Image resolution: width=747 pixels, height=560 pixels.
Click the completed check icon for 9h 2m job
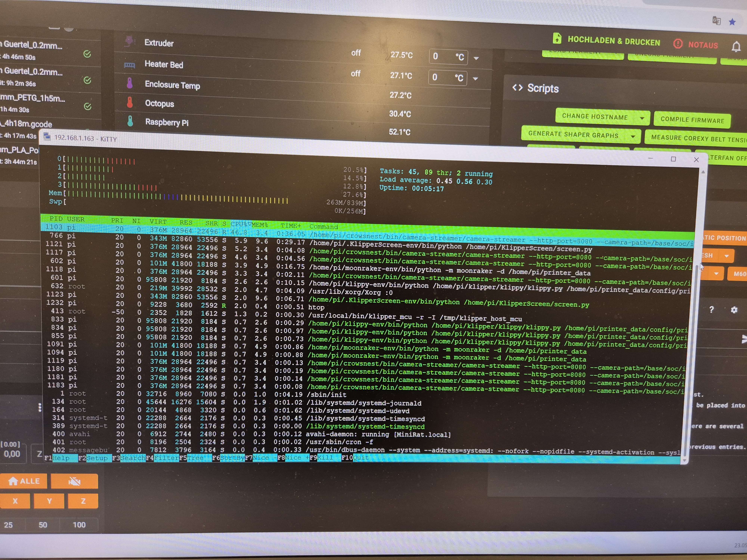[x=87, y=80]
